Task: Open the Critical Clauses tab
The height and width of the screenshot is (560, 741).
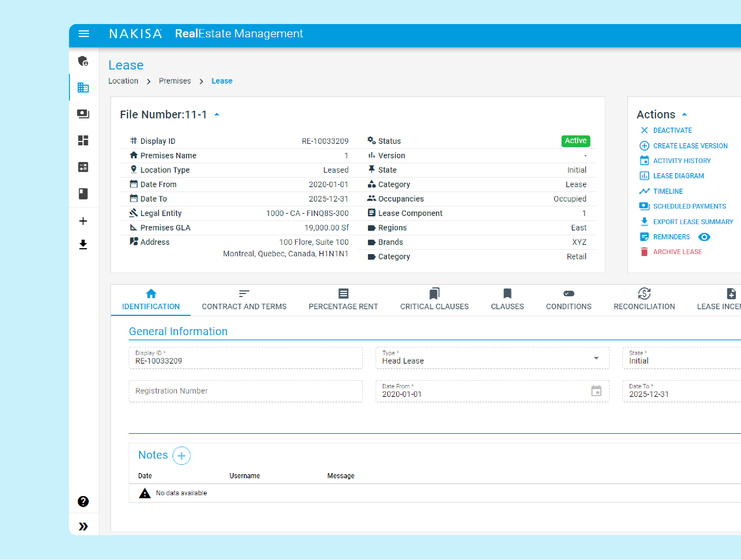Action: pyautogui.click(x=434, y=300)
